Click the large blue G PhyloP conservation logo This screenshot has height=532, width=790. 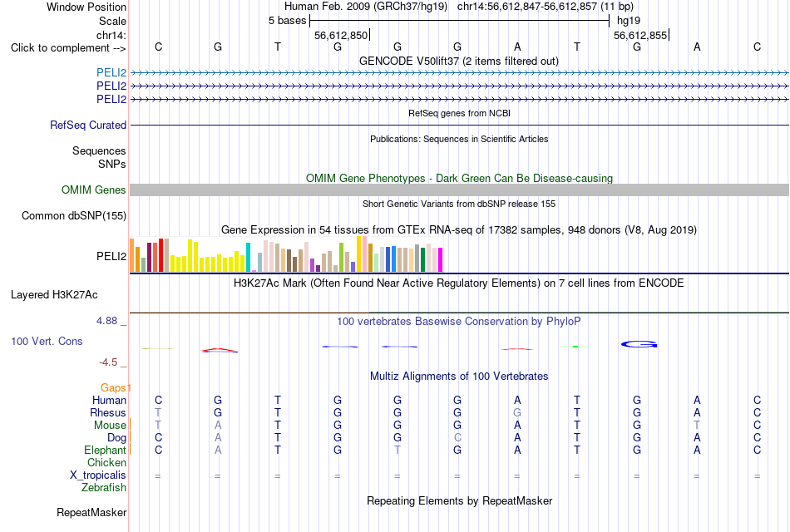639,345
